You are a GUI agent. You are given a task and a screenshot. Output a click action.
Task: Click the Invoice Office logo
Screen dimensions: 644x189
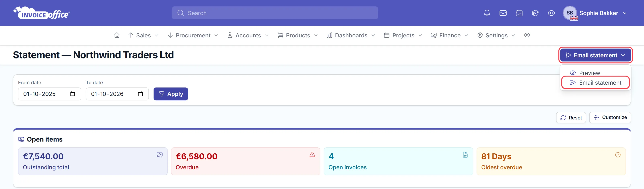41,13
